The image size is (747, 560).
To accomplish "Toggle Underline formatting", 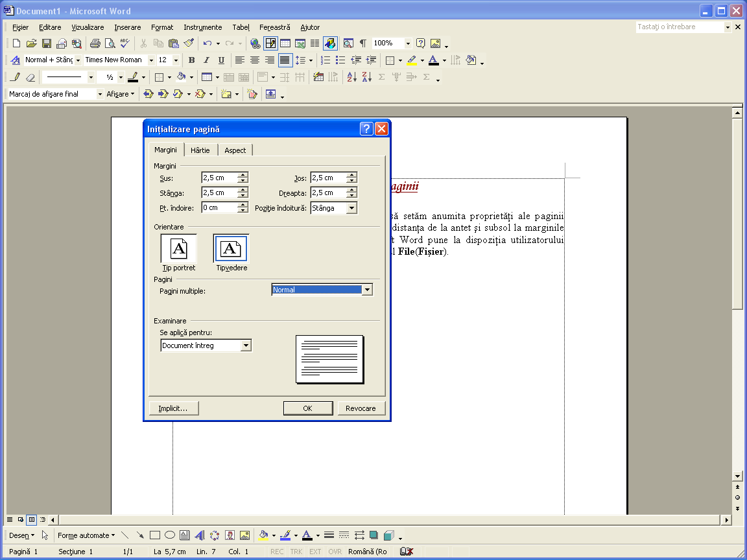I will (221, 60).
